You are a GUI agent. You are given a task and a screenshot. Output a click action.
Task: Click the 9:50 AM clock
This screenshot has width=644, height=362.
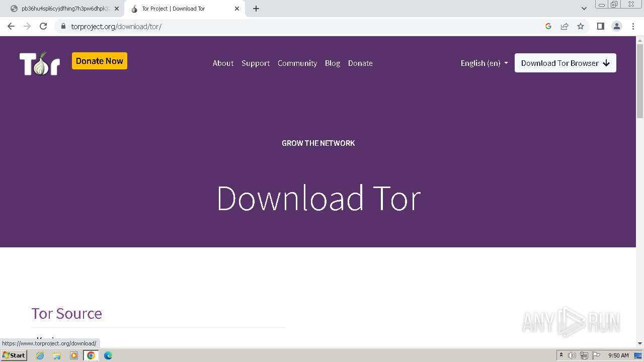pos(618,355)
